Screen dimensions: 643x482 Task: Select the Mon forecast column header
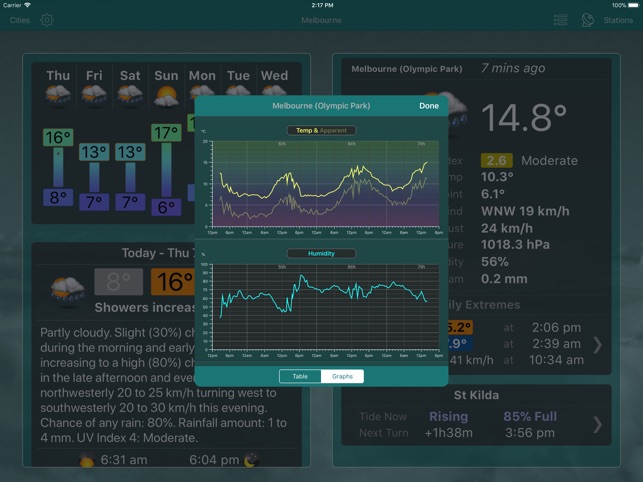point(202,75)
